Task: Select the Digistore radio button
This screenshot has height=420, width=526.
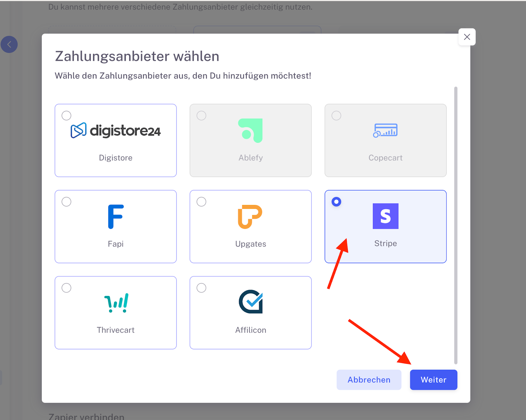Action: point(66,116)
